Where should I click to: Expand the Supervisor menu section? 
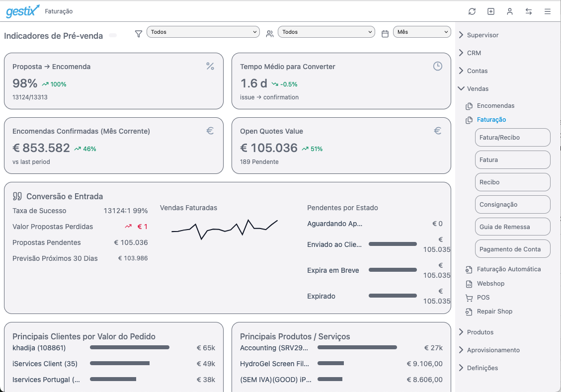482,35
